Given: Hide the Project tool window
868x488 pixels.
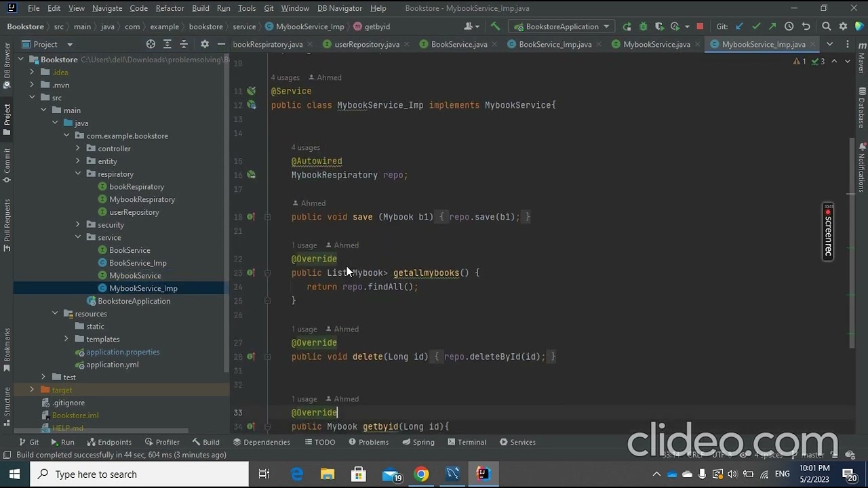Looking at the screenshot, I should (221, 44).
